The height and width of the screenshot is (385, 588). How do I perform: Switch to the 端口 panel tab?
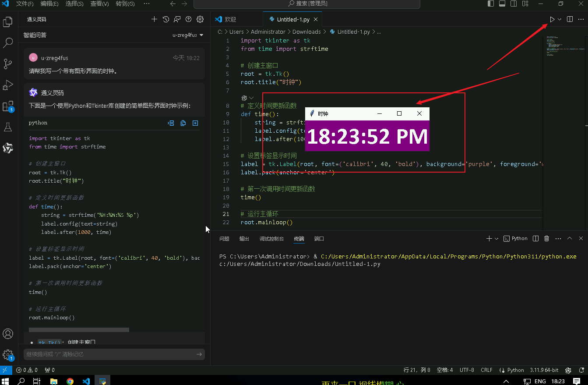pos(319,239)
